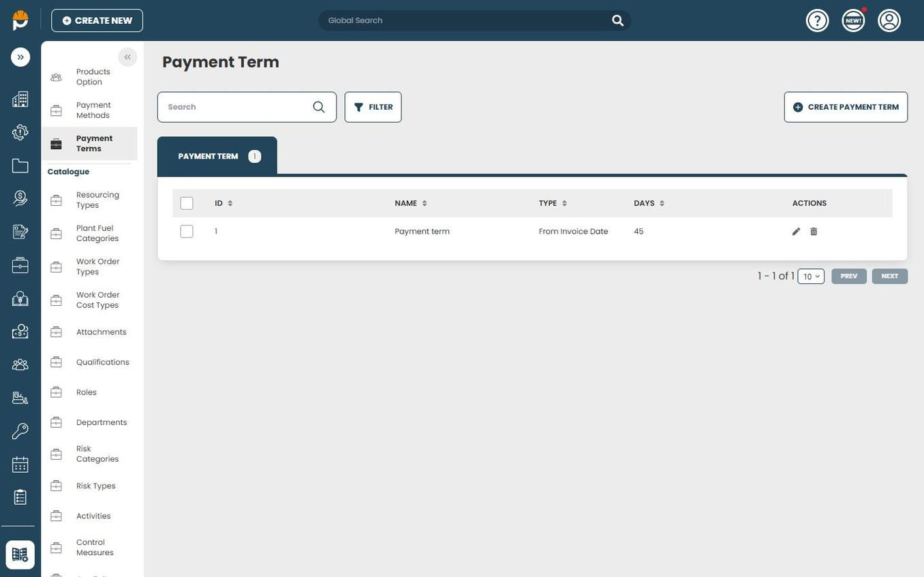This screenshot has width=924, height=577.
Task: Click the global search magnifier icon
Action: (x=617, y=20)
